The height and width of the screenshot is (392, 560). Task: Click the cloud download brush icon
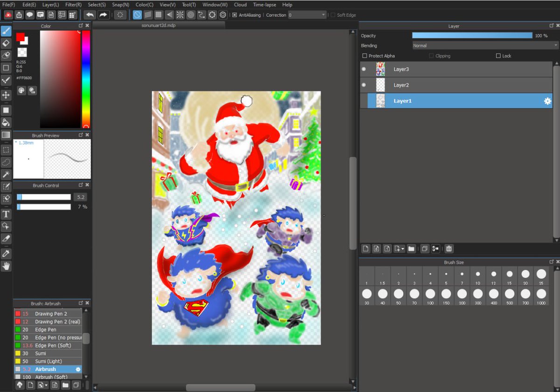pyautogui.click(x=20, y=385)
